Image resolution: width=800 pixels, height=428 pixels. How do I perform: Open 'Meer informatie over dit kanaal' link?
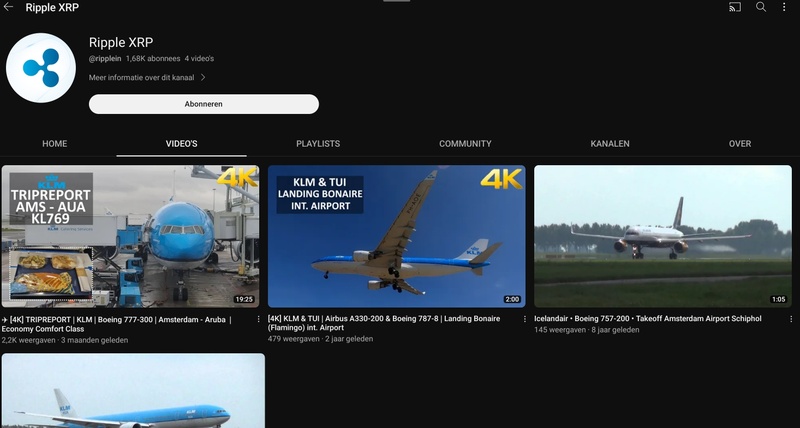point(141,78)
